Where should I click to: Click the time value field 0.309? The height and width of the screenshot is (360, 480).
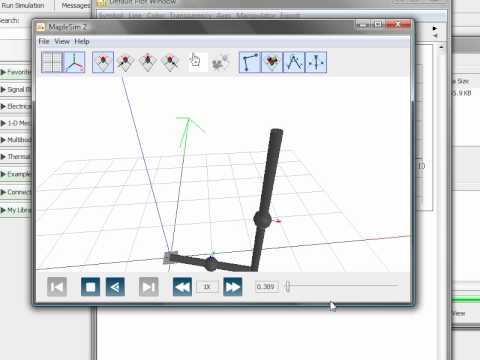(x=267, y=287)
